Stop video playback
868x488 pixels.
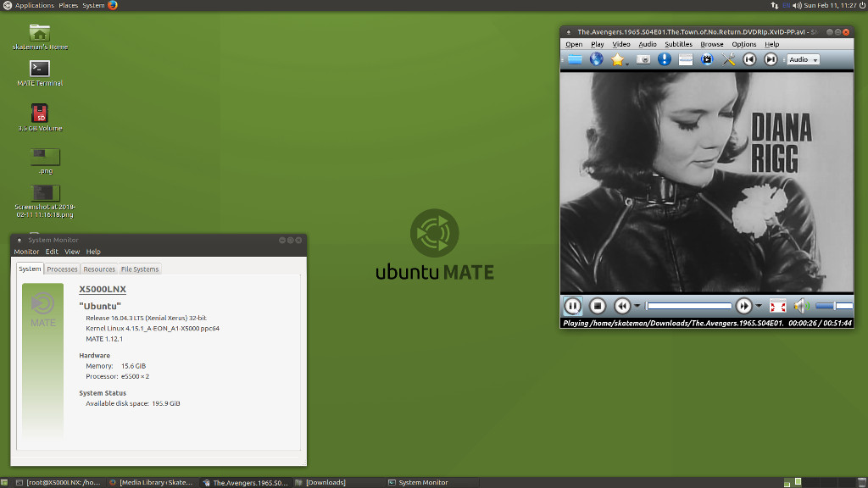click(598, 306)
